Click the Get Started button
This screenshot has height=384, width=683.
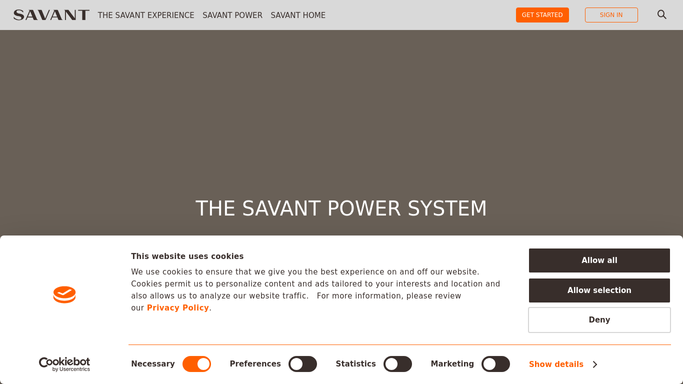[x=542, y=15]
